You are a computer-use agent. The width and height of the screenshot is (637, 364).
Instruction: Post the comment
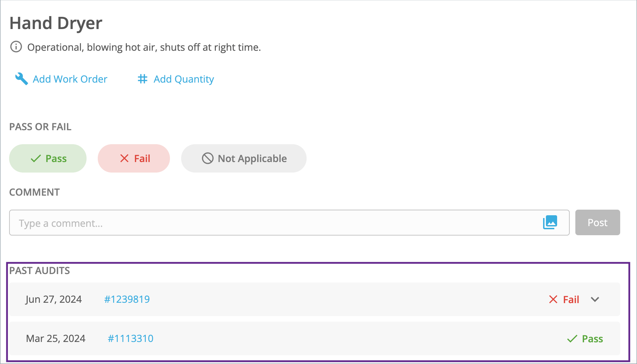pyautogui.click(x=598, y=223)
